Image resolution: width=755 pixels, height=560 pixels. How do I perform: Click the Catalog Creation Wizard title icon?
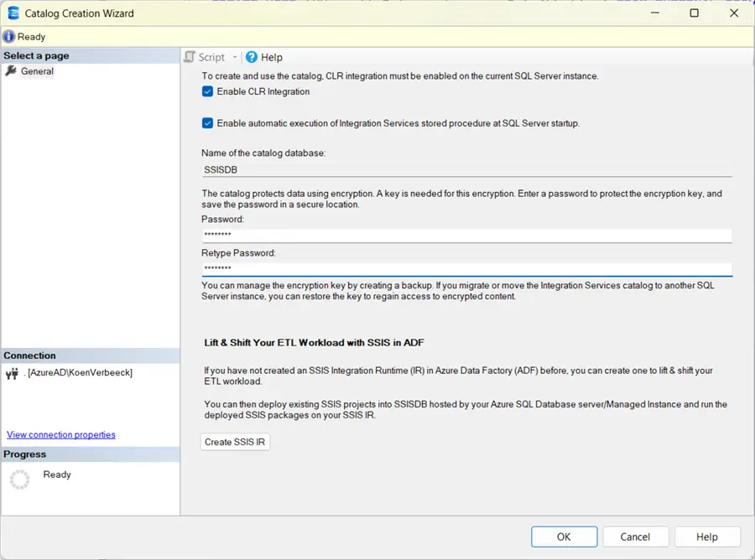pyautogui.click(x=13, y=13)
